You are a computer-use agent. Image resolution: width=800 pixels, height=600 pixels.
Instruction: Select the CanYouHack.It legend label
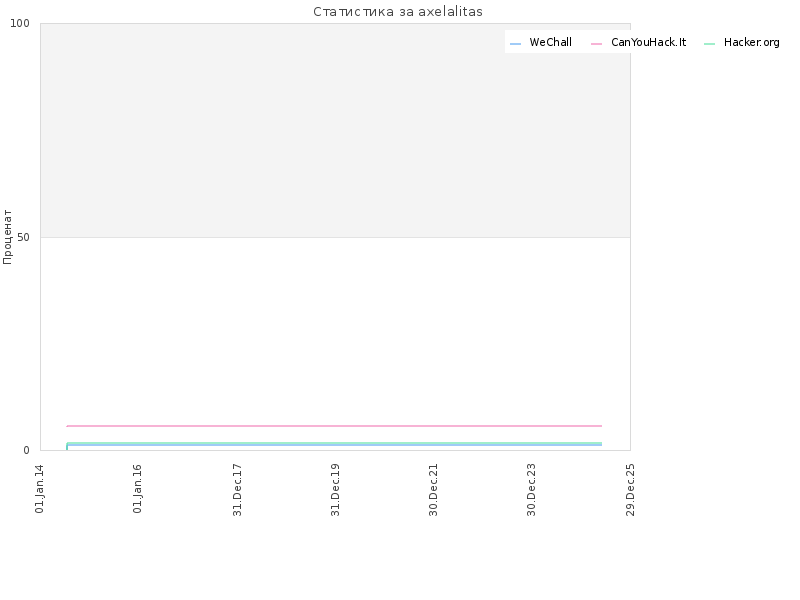[x=648, y=42]
